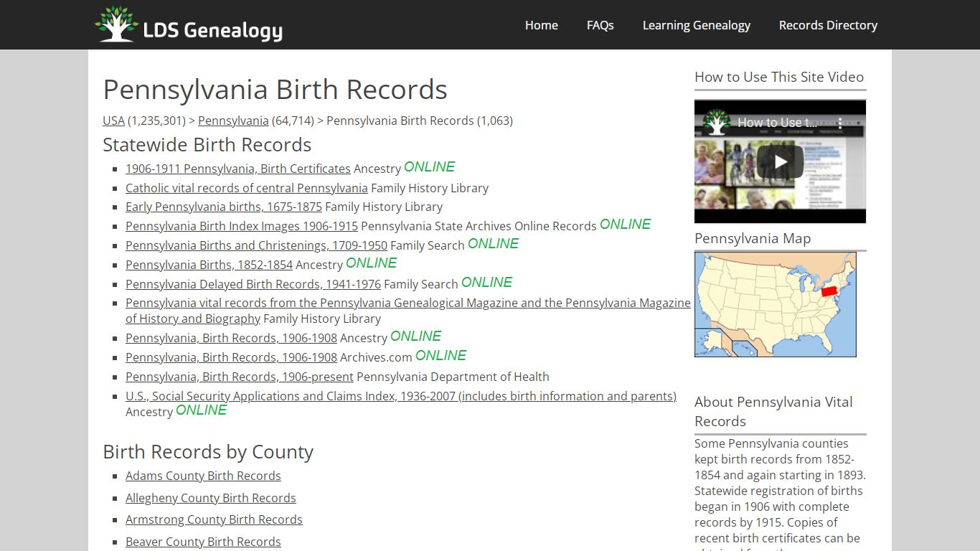Click the LDS Genealogy tree logo
Image resolution: width=980 pixels, height=551 pixels.
pyautogui.click(x=117, y=24)
